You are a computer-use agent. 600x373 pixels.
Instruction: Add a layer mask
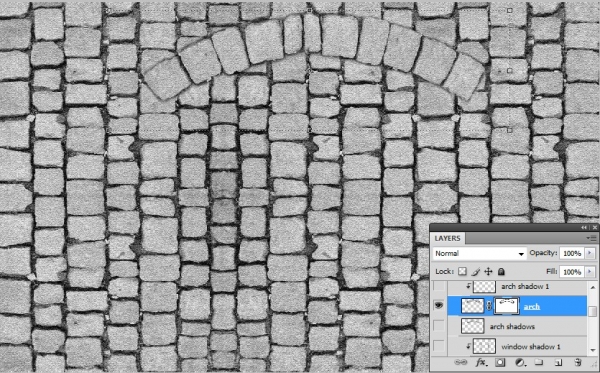click(x=500, y=362)
